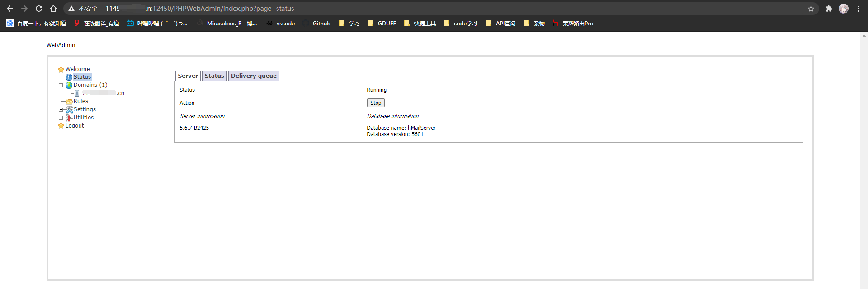868x289 pixels.
Task: Open the Delivery queue tab
Action: [x=254, y=76]
